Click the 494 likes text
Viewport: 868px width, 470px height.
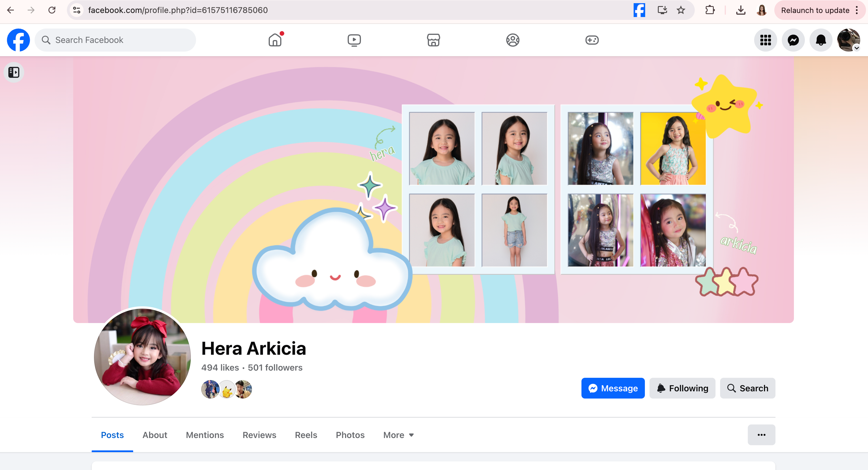coord(220,368)
